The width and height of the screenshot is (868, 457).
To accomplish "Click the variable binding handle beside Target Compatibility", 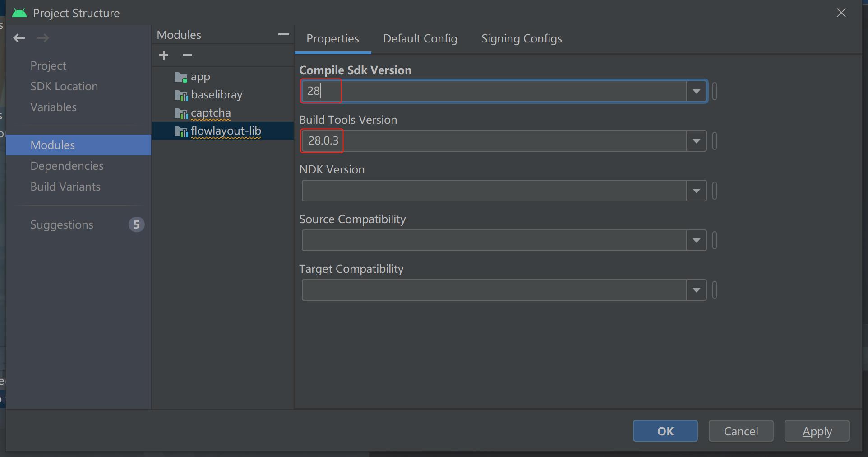I will coord(715,290).
